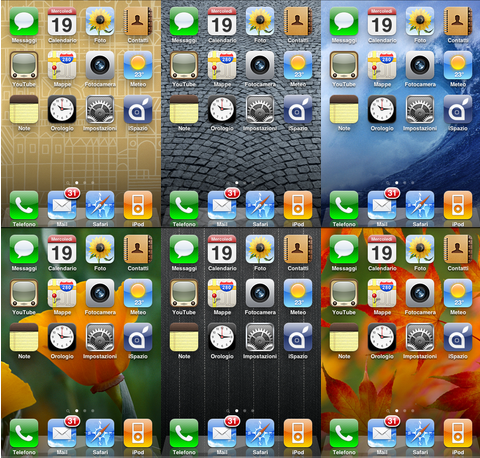Tap Telefono in the autumn leaves wallpaper dock

(x=344, y=433)
